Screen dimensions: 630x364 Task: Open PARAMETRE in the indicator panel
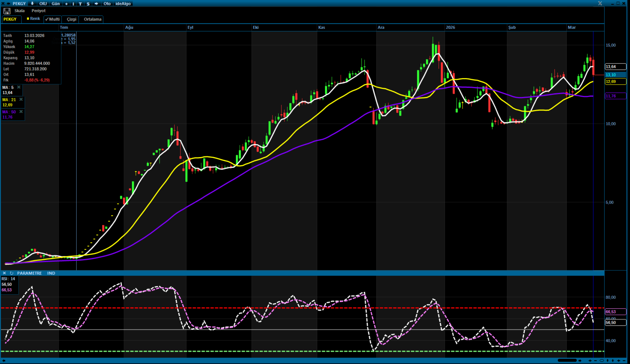(x=29, y=273)
